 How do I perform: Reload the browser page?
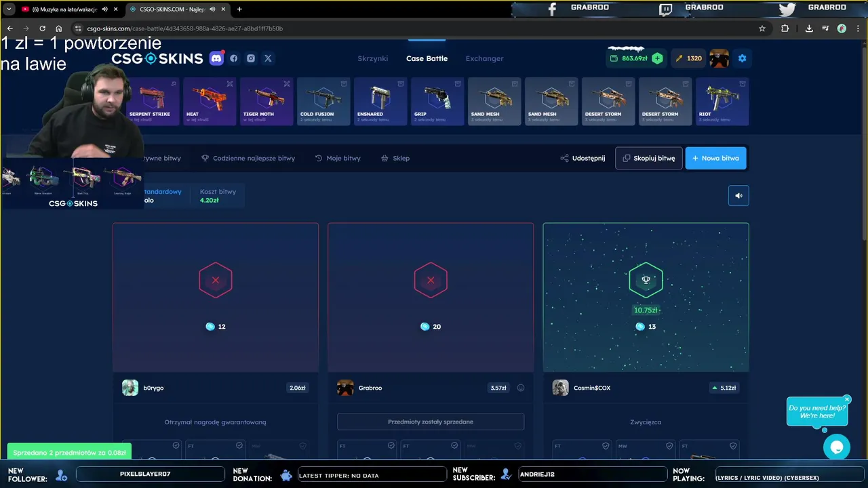coord(42,28)
